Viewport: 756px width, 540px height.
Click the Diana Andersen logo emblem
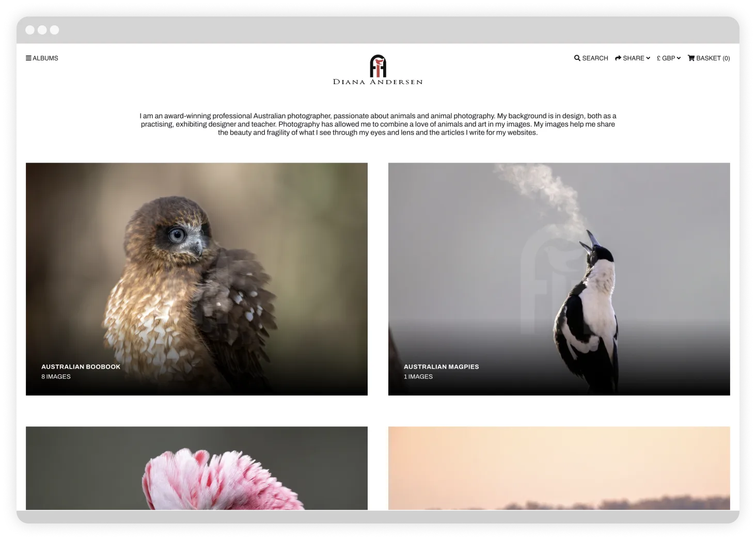378,66
